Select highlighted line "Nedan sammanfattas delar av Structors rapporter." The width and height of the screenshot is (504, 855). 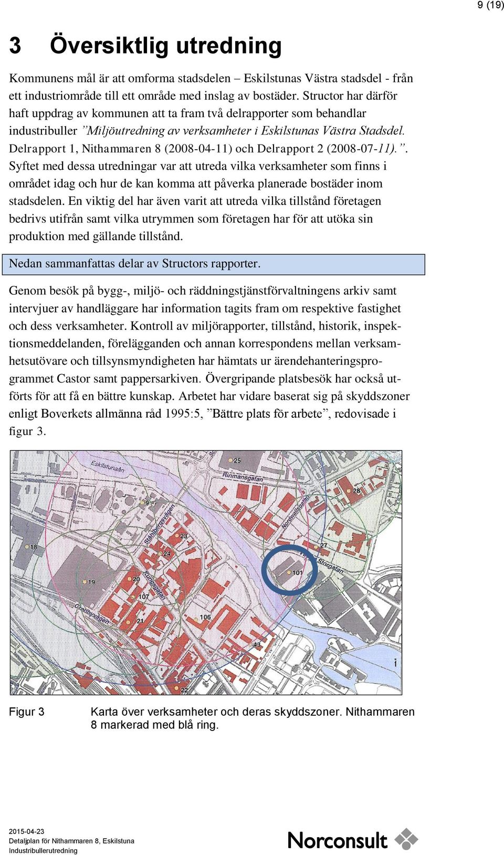pos(213,264)
